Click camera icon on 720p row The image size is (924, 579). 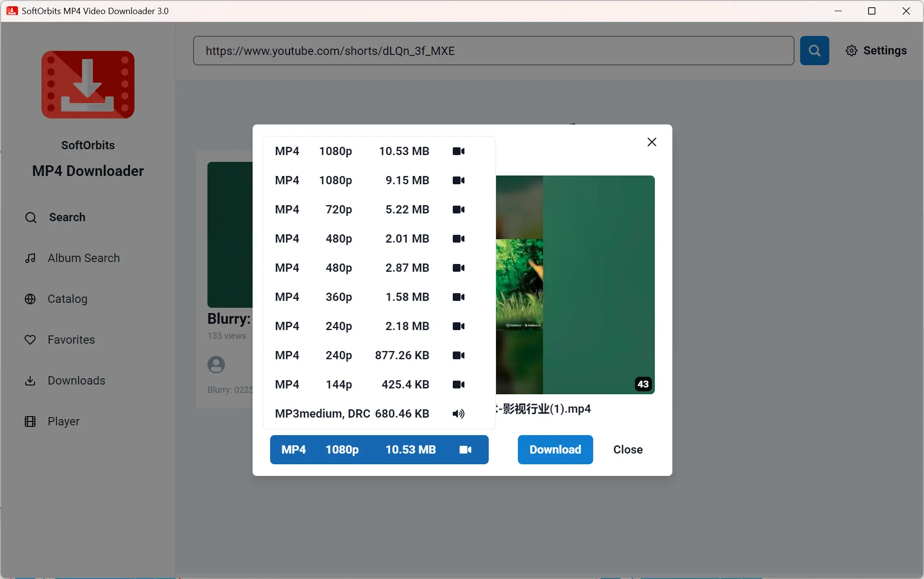pyautogui.click(x=459, y=210)
